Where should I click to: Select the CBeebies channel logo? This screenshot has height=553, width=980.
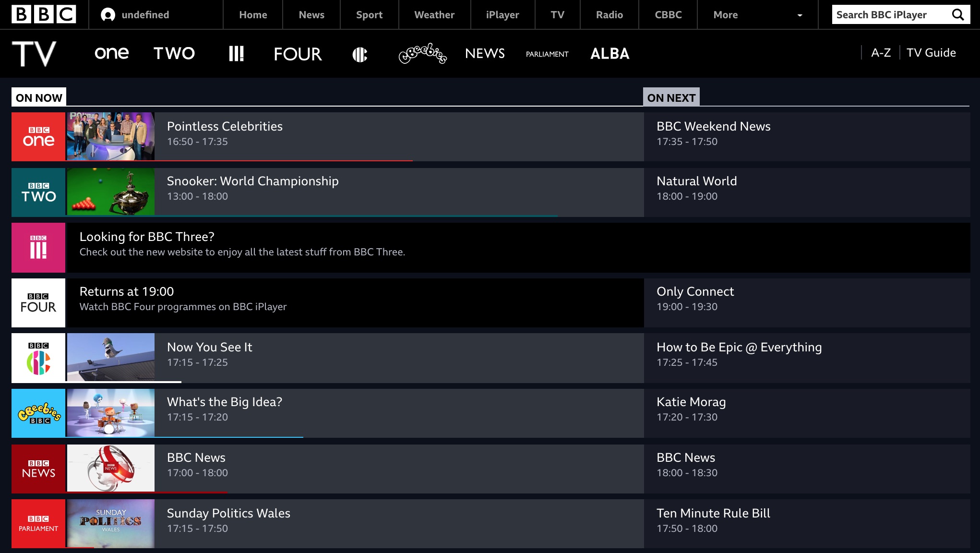pyautogui.click(x=423, y=54)
